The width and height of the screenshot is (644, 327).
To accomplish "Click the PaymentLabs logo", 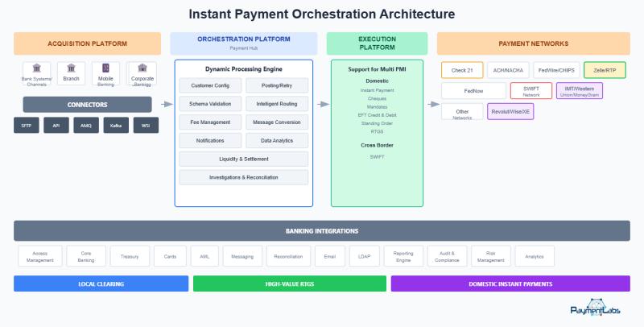I will tap(595, 308).
